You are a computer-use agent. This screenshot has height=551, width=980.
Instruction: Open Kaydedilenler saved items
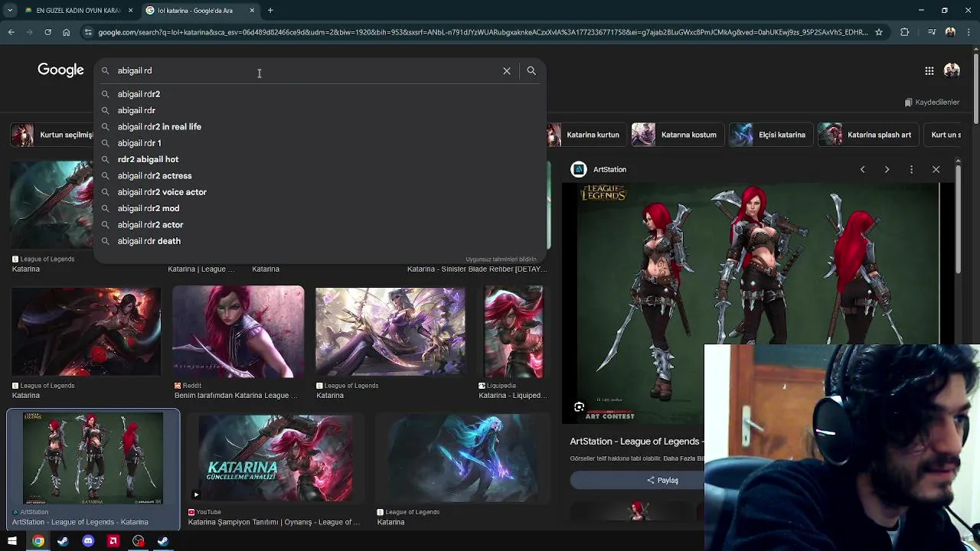[x=932, y=102]
